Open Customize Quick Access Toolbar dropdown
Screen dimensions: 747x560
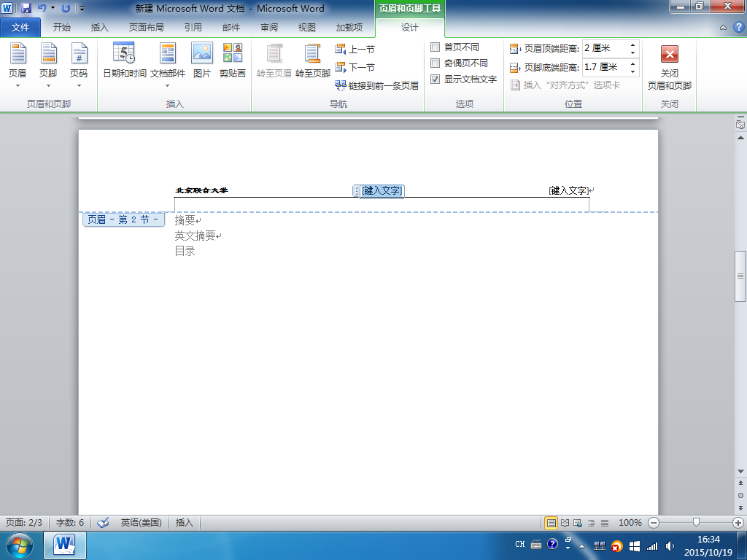coord(82,8)
